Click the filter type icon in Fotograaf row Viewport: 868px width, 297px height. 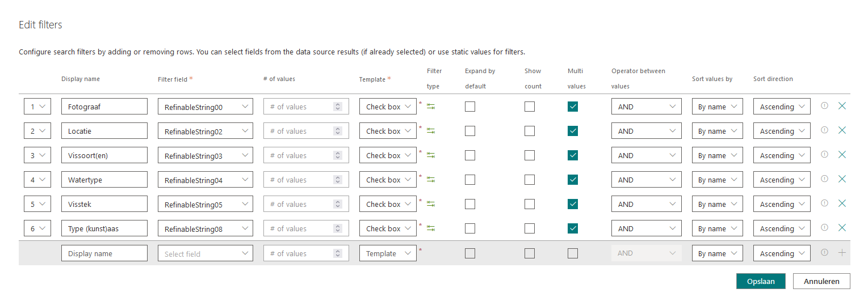coord(431,107)
